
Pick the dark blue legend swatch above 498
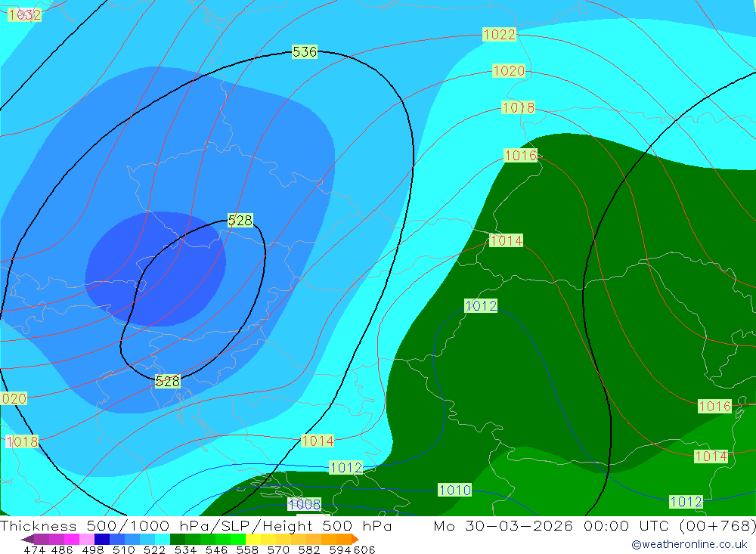(x=102, y=539)
